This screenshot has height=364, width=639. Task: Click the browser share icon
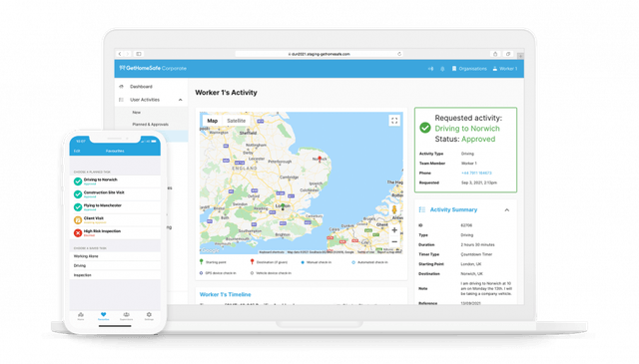[495, 54]
